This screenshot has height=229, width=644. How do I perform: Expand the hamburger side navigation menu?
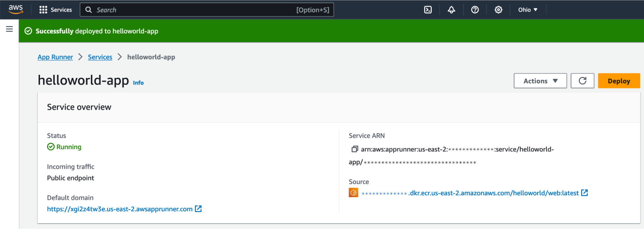click(x=9, y=29)
